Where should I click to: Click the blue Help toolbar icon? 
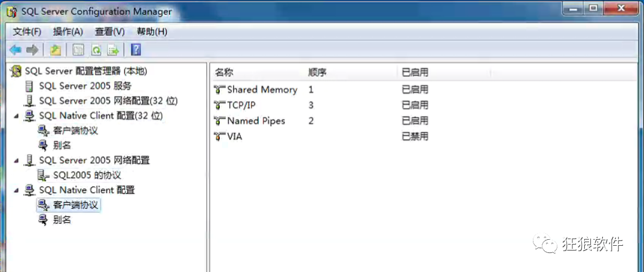(x=136, y=50)
